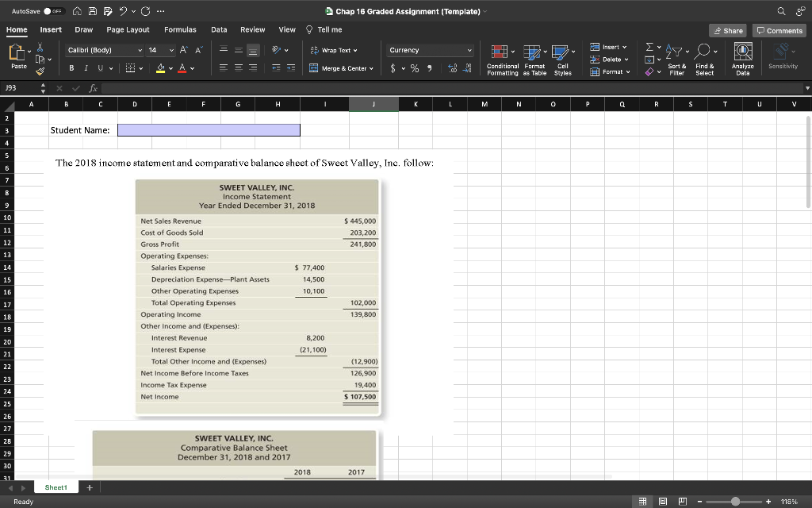Click the zoom slider handle
Image resolution: width=812 pixels, height=508 pixels.
[735, 502]
